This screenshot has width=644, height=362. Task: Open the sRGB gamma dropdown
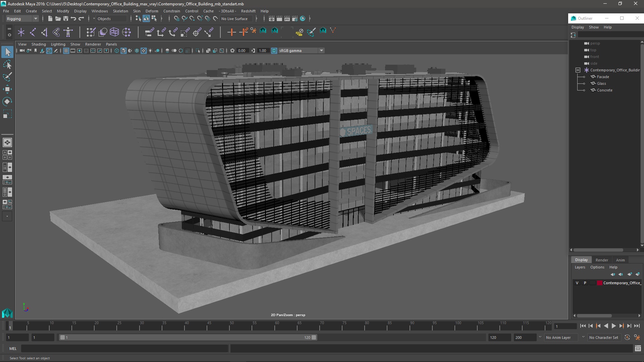tap(321, 51)
